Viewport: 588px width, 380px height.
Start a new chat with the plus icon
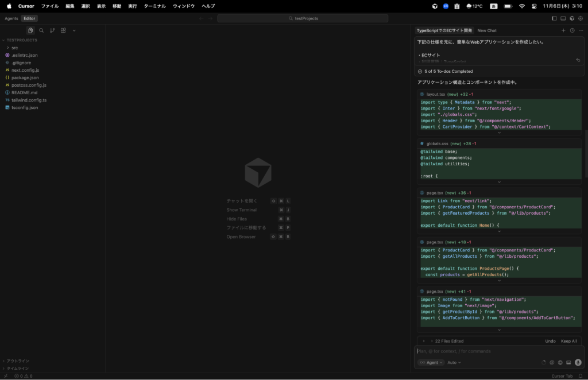[x=563, y=30]
